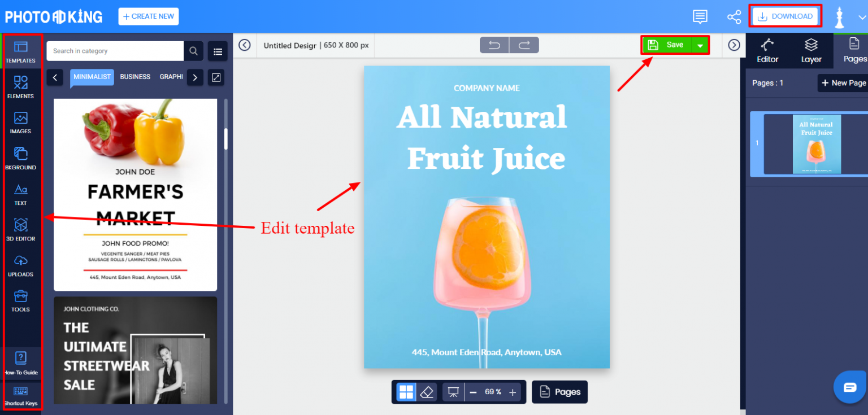This screenshot has width=868, height=415.
Task: Toggle the grid view mode
Action: 406,391
